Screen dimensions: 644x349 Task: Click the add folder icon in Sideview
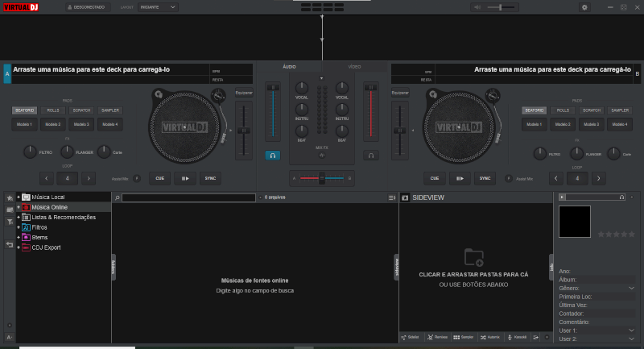coord(473,258)
